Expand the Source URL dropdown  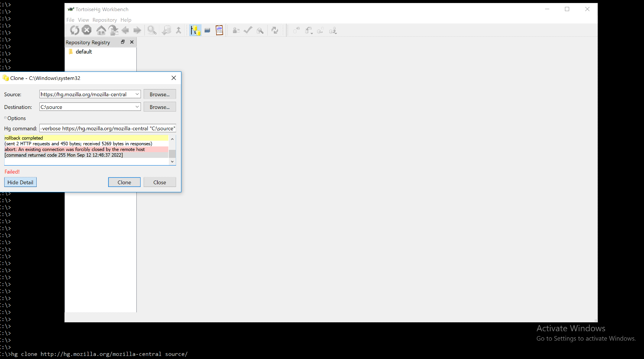click(x=137, y=94)
